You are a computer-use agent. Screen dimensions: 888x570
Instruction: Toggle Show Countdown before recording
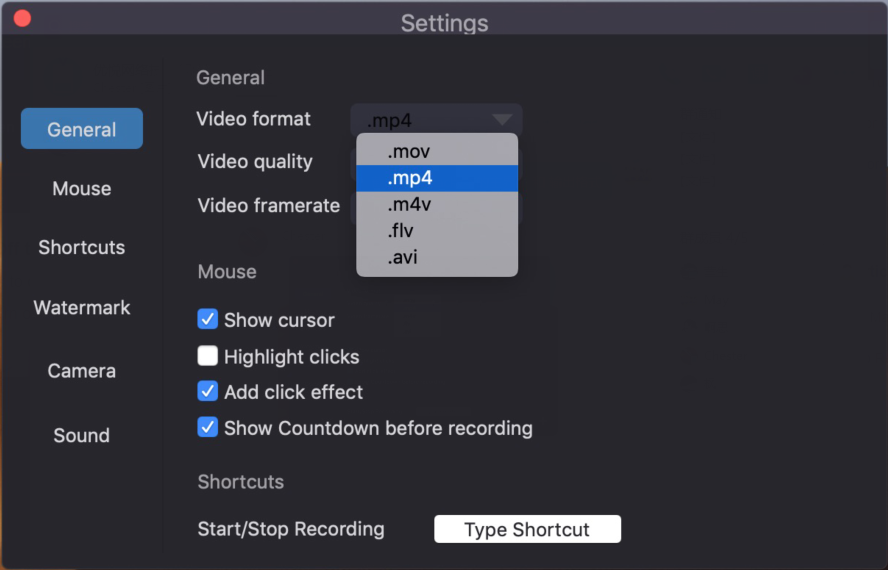pos(208,428)
